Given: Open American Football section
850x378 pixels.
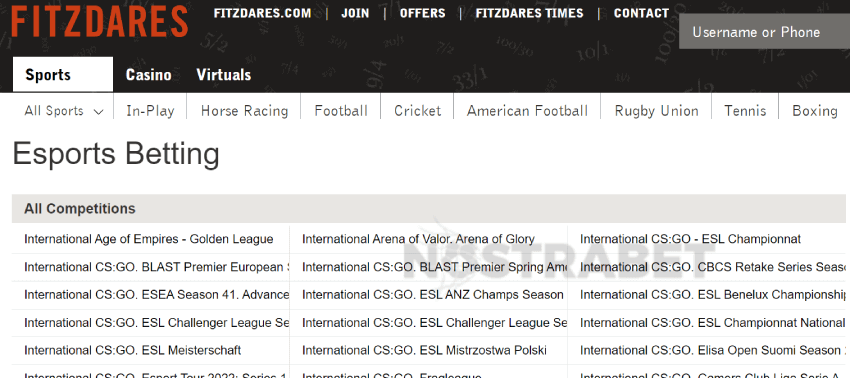Looking at the screenshot, I should (527, 111).
